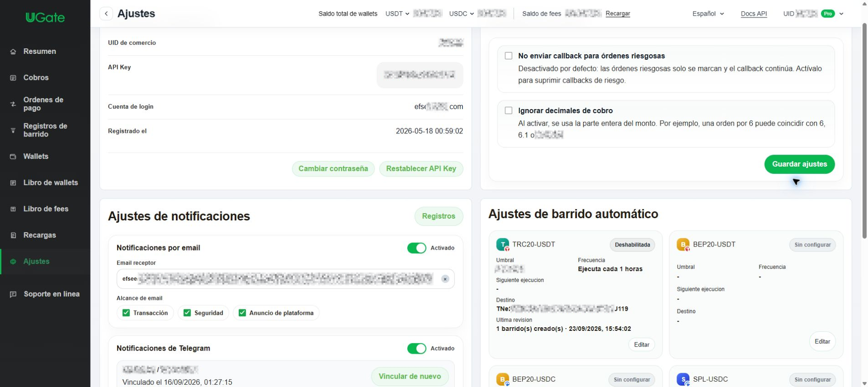
Task: Click the BEP20-USDT token icon
Action: (x=683, y=245)
